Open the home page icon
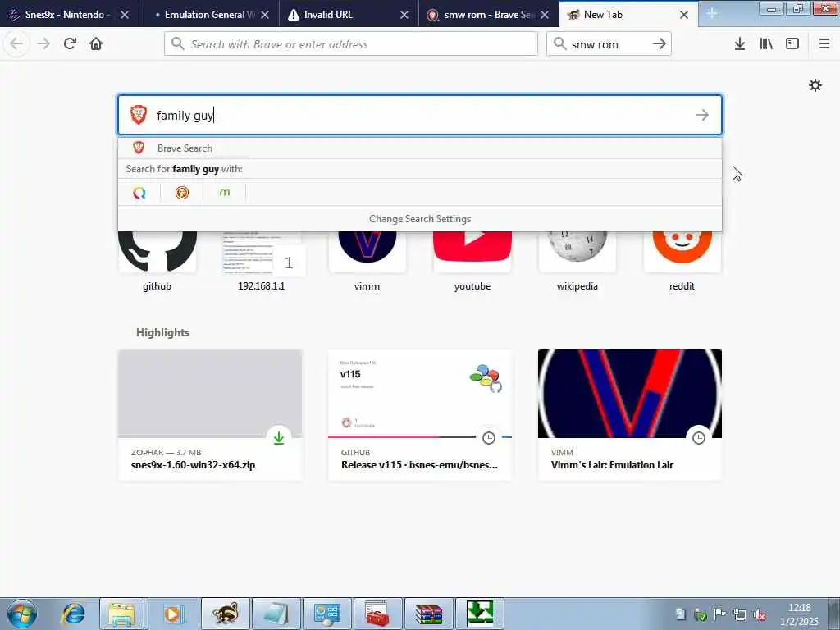Image resolution: width=840 pixels, height=630 pixels. coord(96,43)
